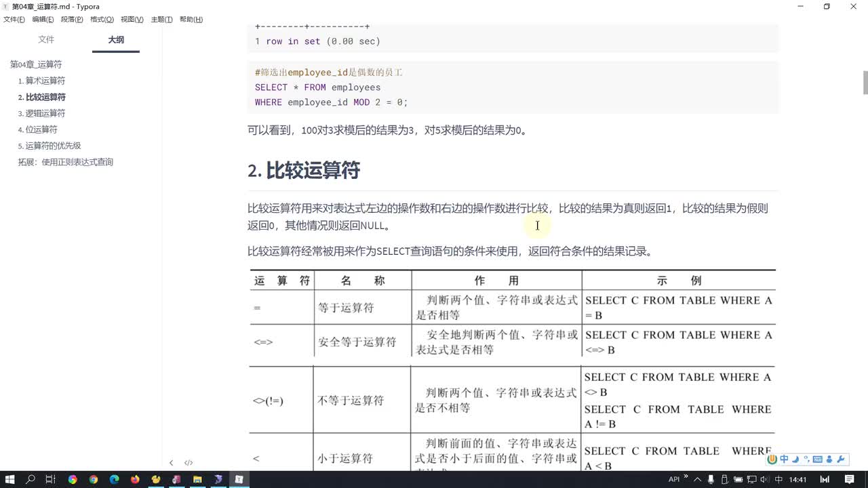This screenshot has height=488, width=868.
Task: Click the text 1 row in set (0.00 sec)
Action: [317, 41]
